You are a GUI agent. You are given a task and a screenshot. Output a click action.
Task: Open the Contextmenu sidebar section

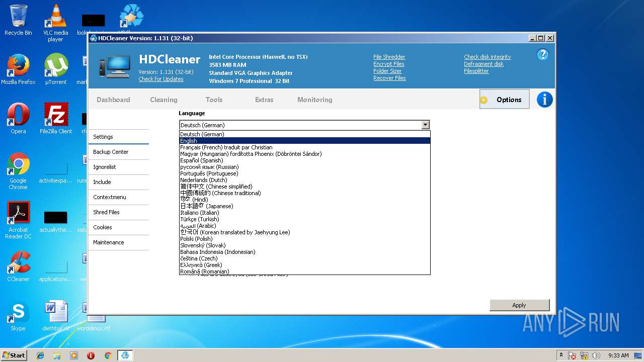119,197
